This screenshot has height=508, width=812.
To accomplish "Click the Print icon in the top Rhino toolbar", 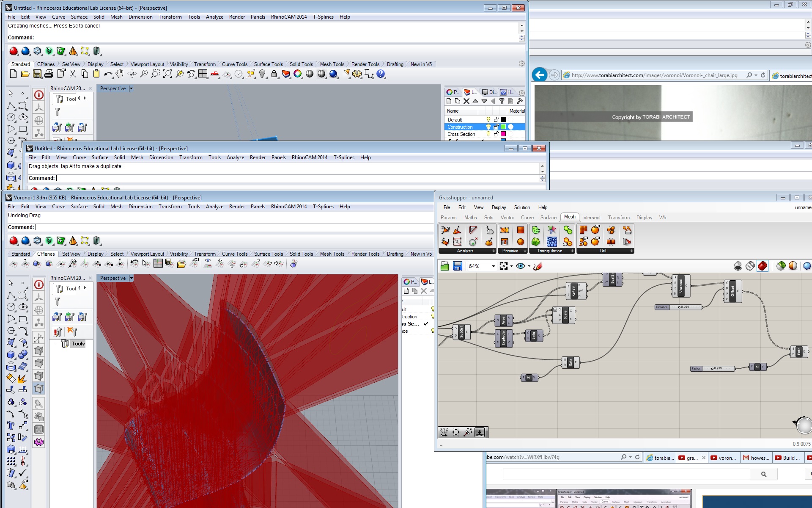I will click(49, 74).
